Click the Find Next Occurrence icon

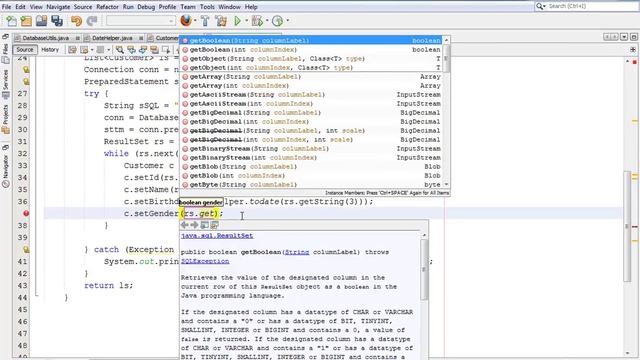(143, 50)
